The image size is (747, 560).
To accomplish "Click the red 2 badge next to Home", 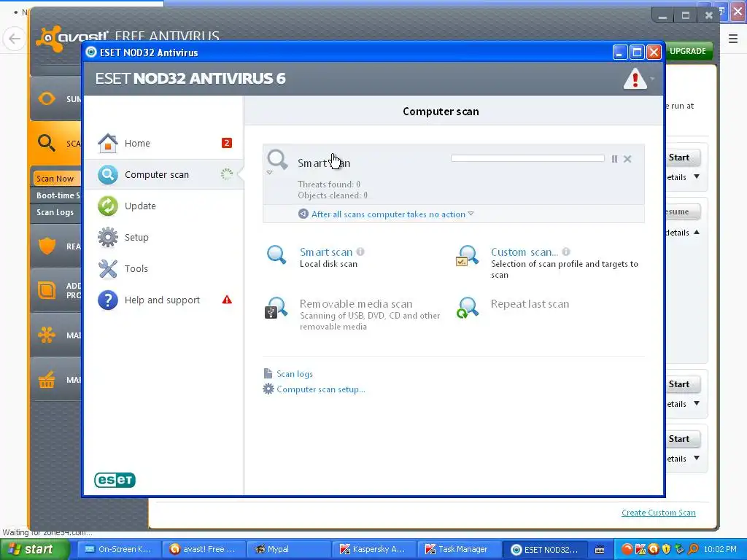I will coord(227,143).
